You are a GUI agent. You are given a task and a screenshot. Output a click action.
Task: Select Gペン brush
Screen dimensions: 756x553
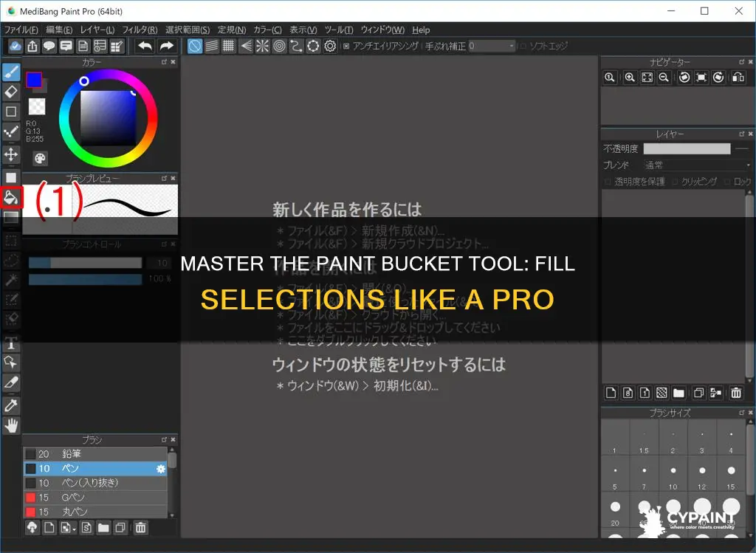95,498
